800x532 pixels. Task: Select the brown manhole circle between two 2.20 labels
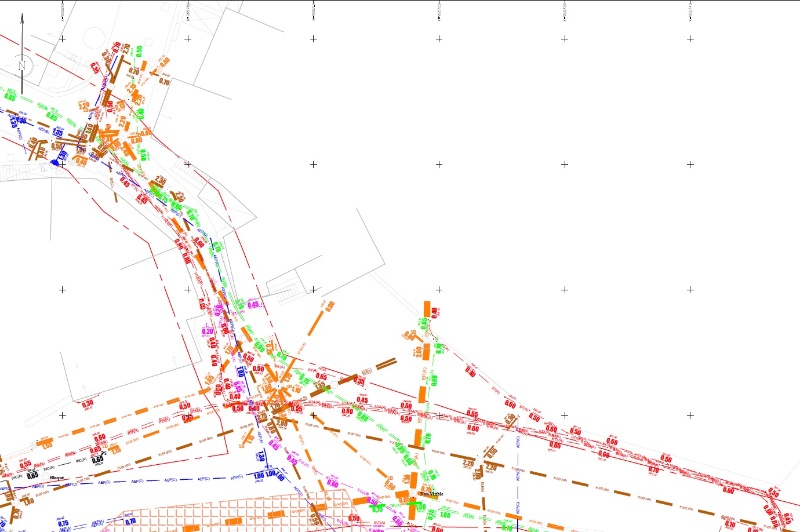(479, 461)
